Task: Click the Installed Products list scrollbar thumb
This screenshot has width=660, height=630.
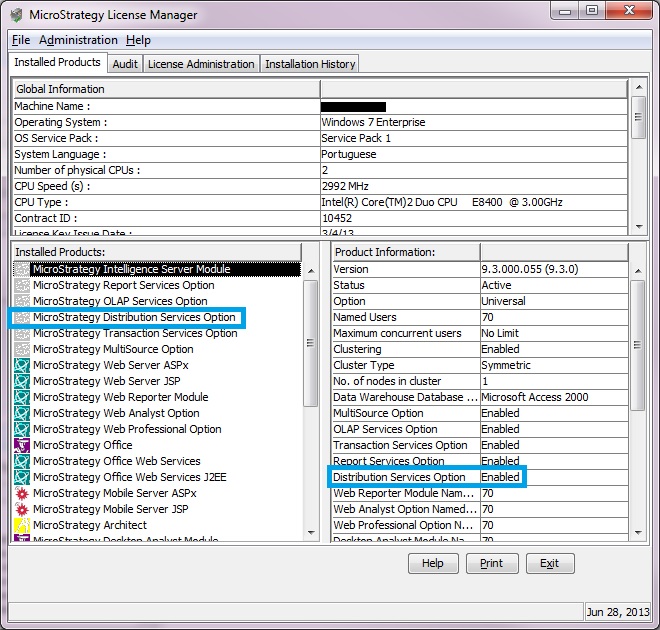Action: coord(311,343)
